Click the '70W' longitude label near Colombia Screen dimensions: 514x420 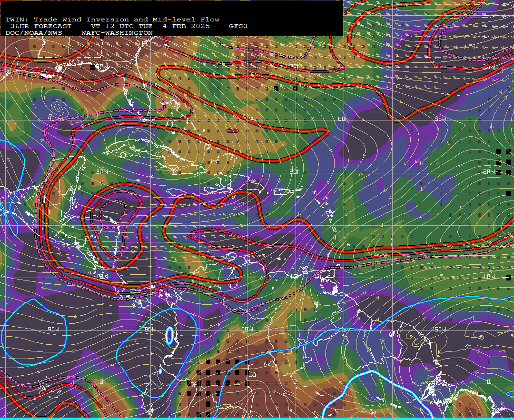(x=247, y=329)
